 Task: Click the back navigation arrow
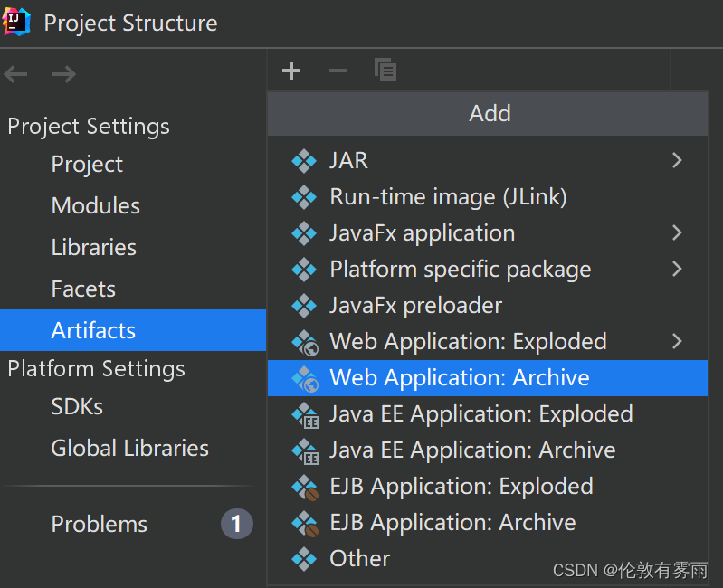(x=15, y=74)
